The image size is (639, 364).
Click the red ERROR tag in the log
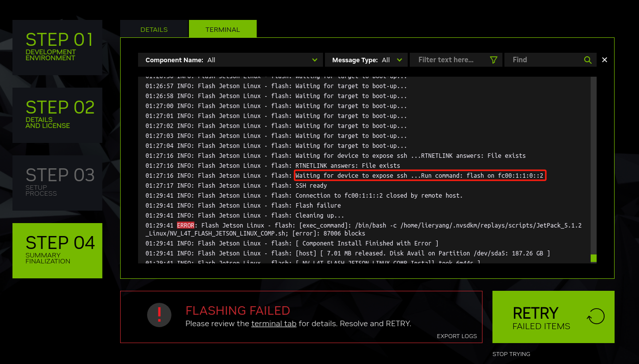[185, 226]
